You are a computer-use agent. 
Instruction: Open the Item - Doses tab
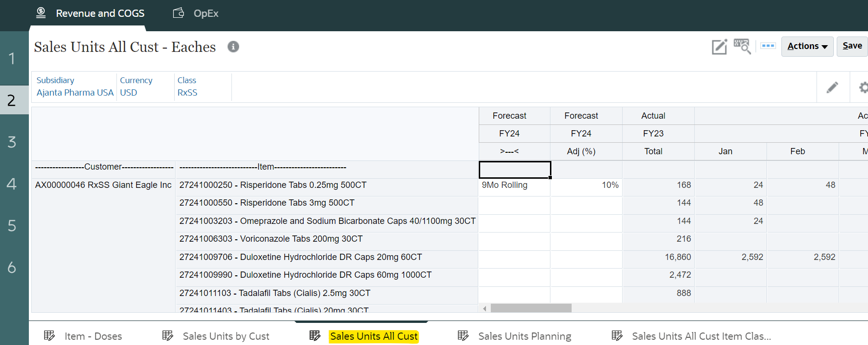tap(93, 336)
